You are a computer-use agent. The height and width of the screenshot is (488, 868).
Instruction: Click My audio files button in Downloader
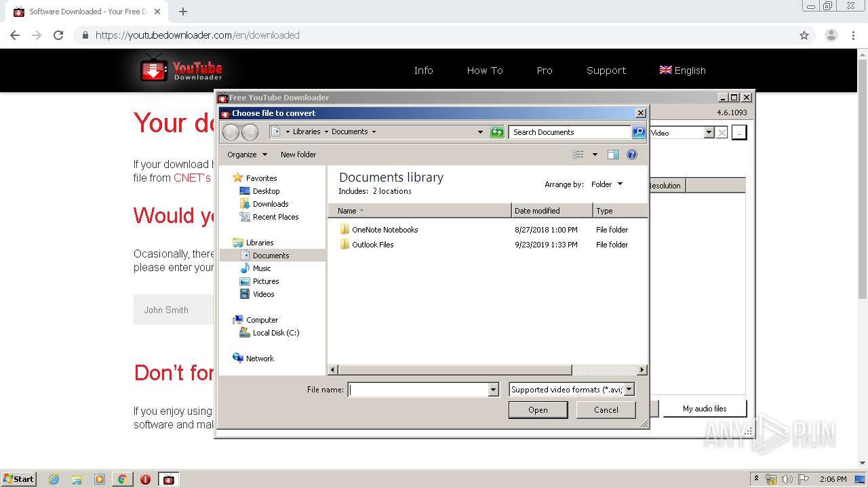705,409
